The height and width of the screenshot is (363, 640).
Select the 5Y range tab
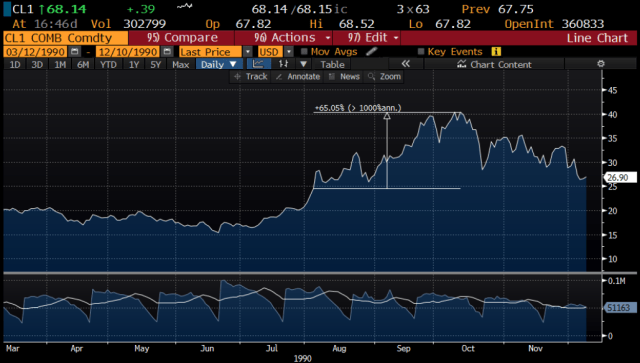[156, 64]
